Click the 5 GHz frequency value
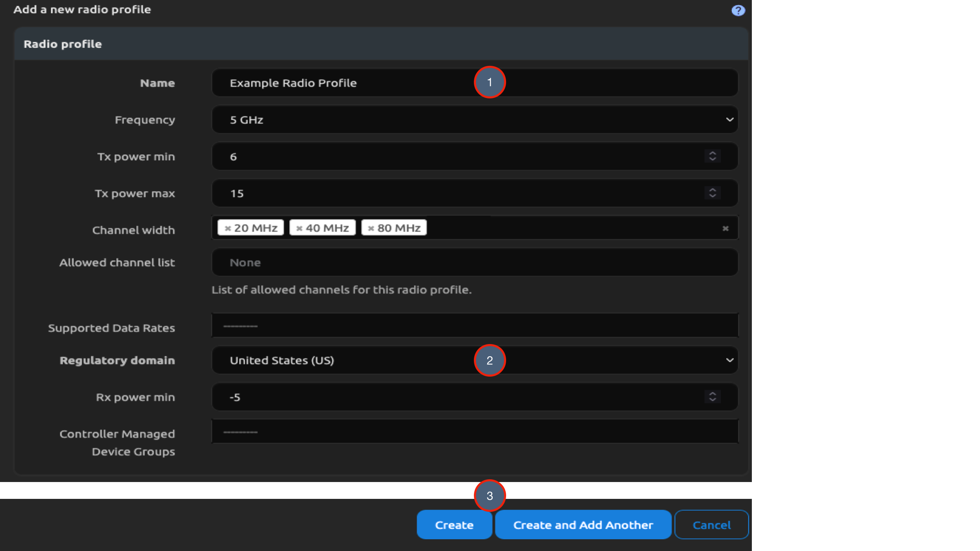The width and height of the screenshot is (980, 551). point(246,120)
